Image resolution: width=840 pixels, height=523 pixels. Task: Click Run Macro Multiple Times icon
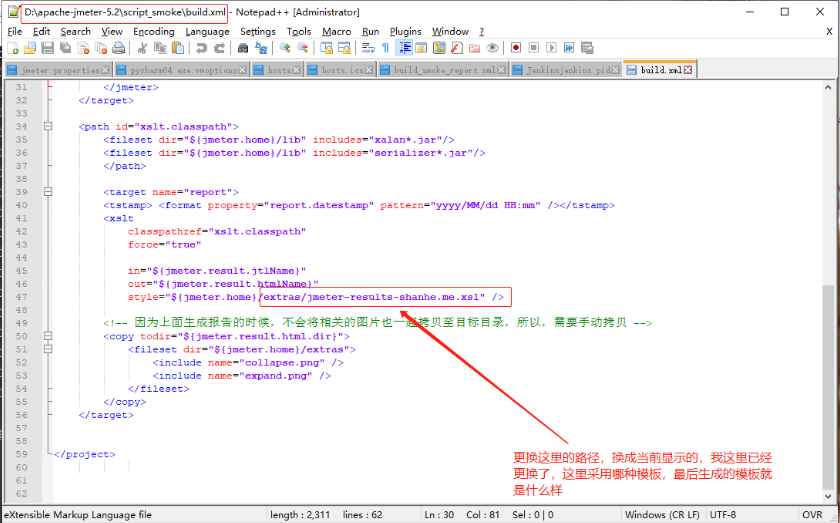[x=569, y=48]
